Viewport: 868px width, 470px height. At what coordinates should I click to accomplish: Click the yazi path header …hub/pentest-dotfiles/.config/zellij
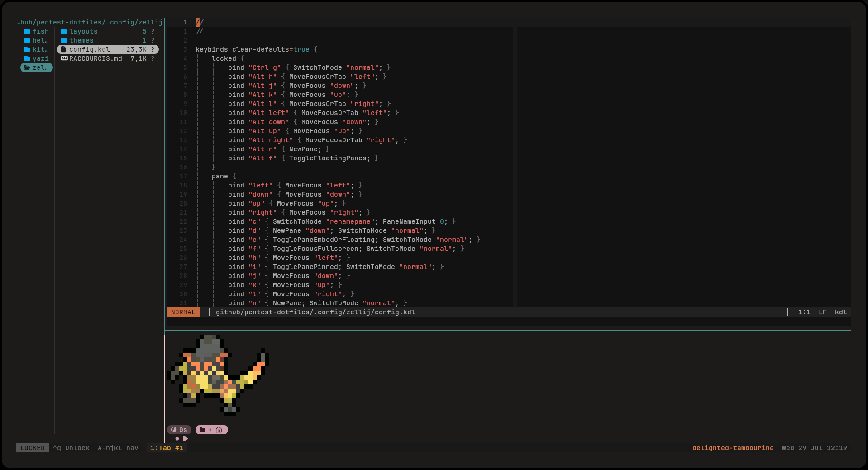coord(90,22)
